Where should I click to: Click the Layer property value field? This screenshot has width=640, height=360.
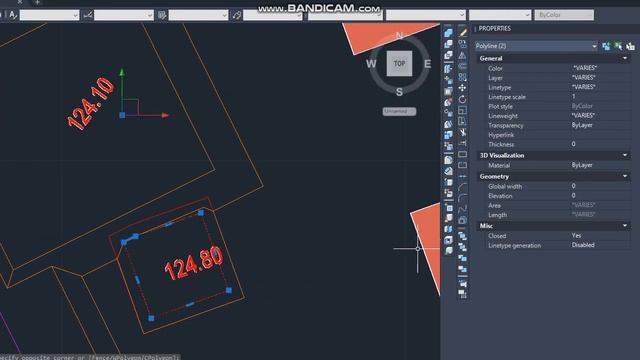(600, 78)
